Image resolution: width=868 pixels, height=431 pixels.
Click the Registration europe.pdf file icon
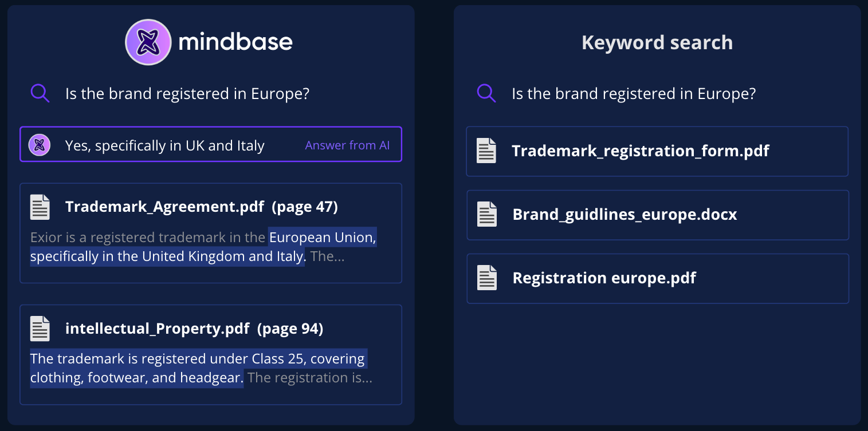point(487,278)
